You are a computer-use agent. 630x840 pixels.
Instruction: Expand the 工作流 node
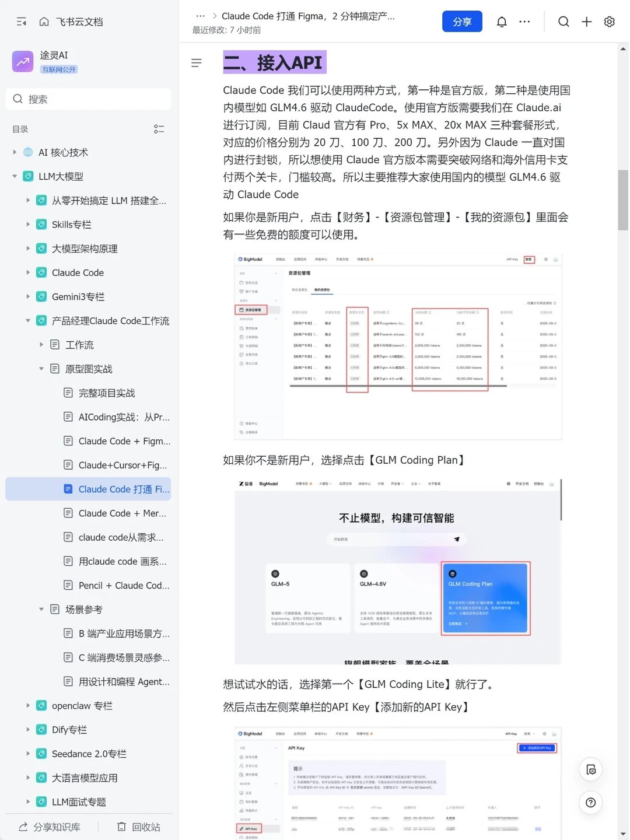[41, 345]
